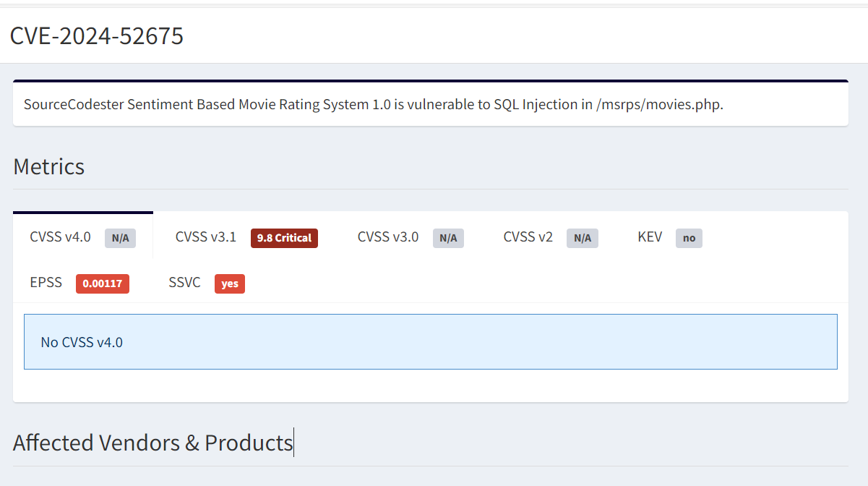Click the gray 'no' KEV badge
Screen dimensions: 868x486
[689, 238]
